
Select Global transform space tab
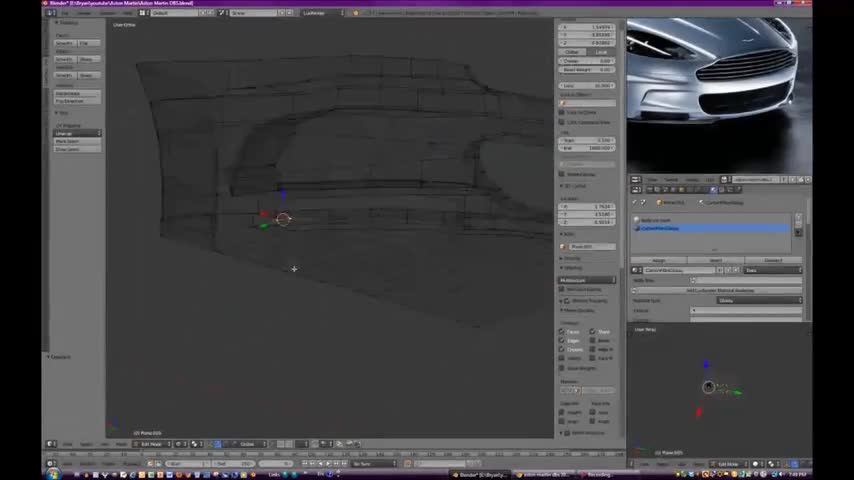coord(572,52)
